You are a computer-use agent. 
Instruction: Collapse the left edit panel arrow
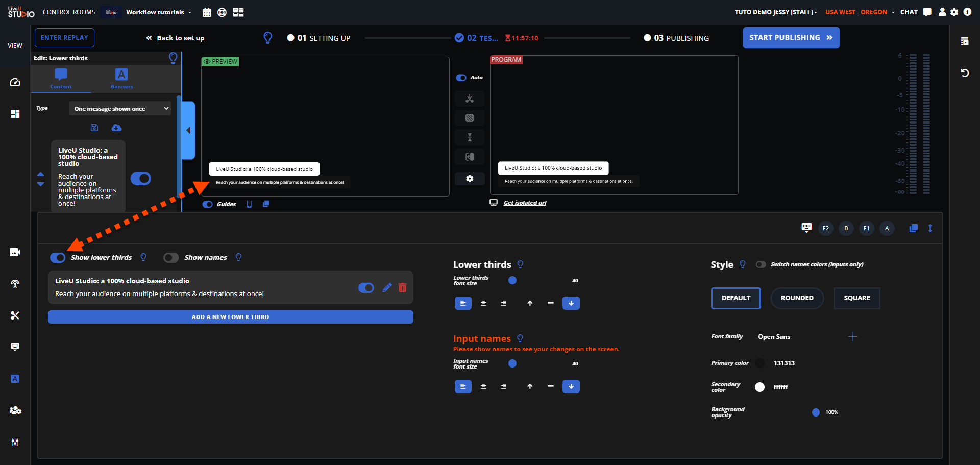[188, 130]
